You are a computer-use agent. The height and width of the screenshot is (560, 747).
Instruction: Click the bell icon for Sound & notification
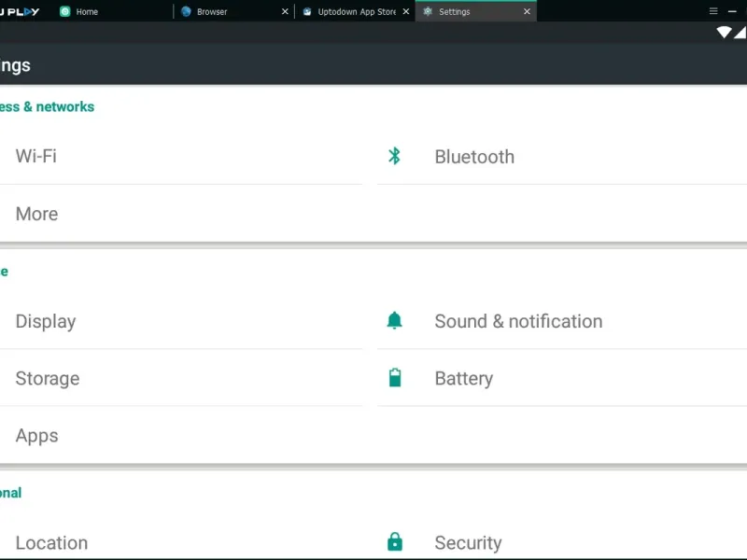coord(394,320)
